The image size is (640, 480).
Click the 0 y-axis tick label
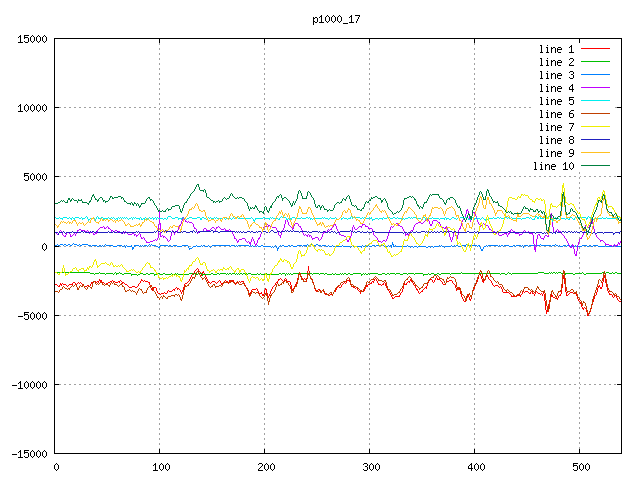coord(45,246)
